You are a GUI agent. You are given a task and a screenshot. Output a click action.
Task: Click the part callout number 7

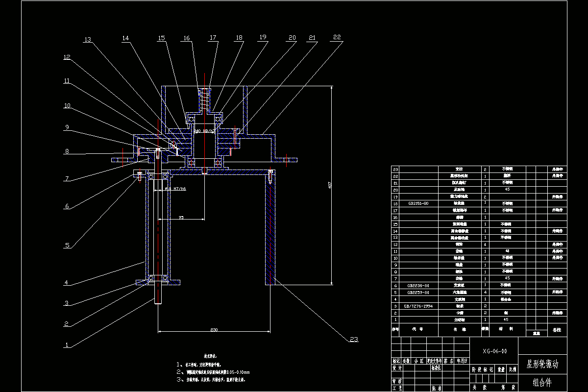(x=66, y=179)
